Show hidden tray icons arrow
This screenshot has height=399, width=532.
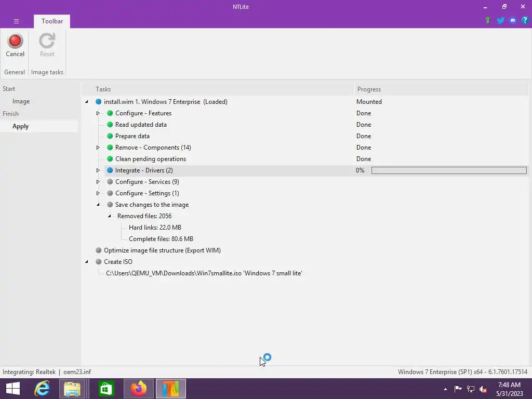pyautogui.click(x=445, y=389)
